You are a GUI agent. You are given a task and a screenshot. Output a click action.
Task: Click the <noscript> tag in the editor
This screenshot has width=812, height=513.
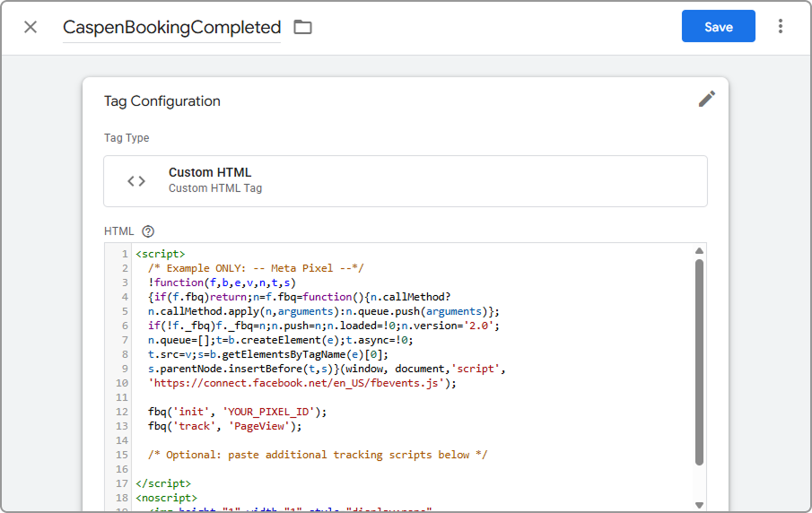click(166, 498)
